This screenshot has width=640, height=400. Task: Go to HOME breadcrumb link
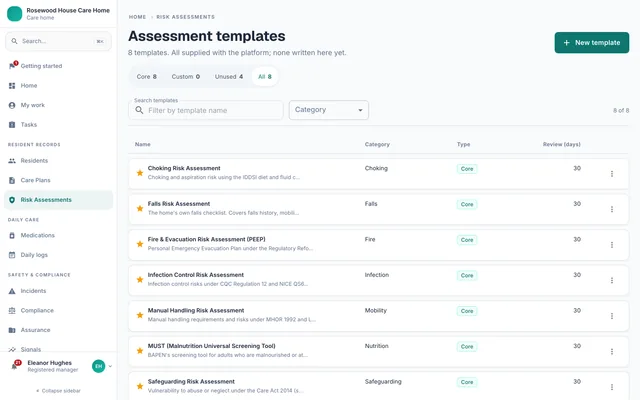click(137, 17)
